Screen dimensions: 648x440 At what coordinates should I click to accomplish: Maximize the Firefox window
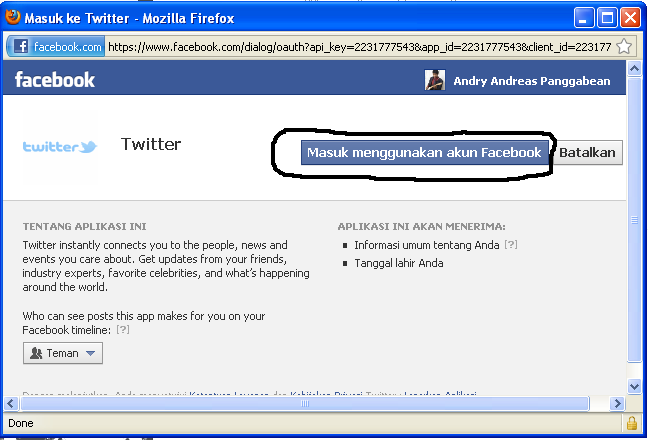607,18
